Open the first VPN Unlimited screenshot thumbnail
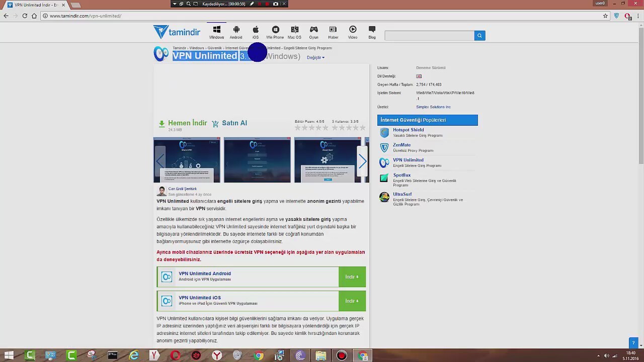 click(187, 160)
